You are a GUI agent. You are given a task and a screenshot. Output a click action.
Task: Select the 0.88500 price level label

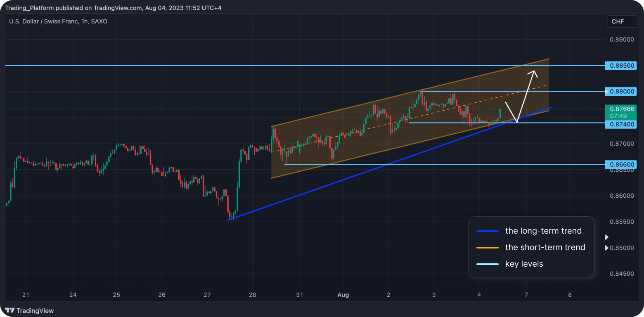[621, 66]
